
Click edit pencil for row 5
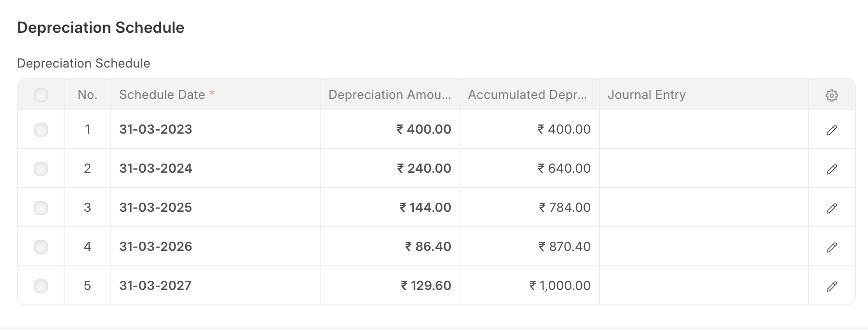pyautogui.click(x=831, y=286)
